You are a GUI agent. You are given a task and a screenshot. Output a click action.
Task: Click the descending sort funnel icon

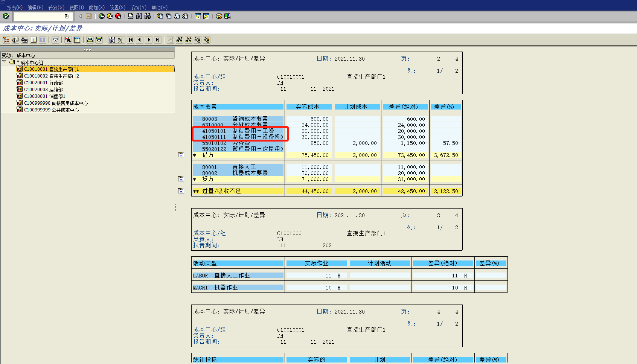coord(99,40)
